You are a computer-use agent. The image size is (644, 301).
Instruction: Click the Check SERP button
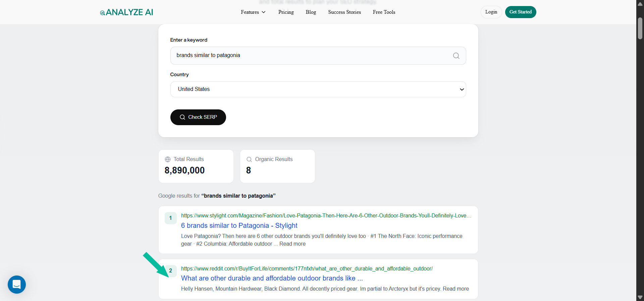tap(198, 117)
